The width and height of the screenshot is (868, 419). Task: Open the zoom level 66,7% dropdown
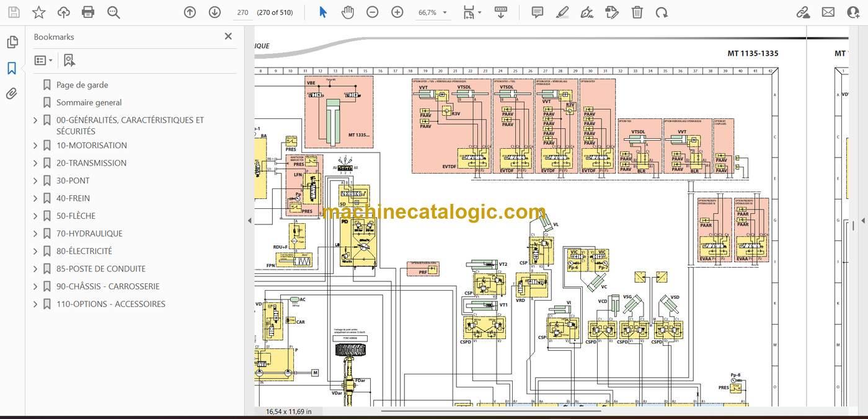(433, 12)
